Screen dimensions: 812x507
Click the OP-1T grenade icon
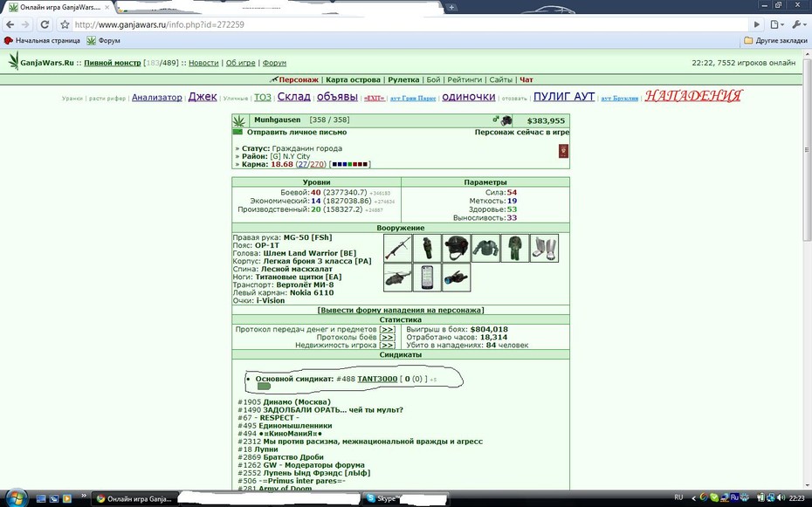427,249
